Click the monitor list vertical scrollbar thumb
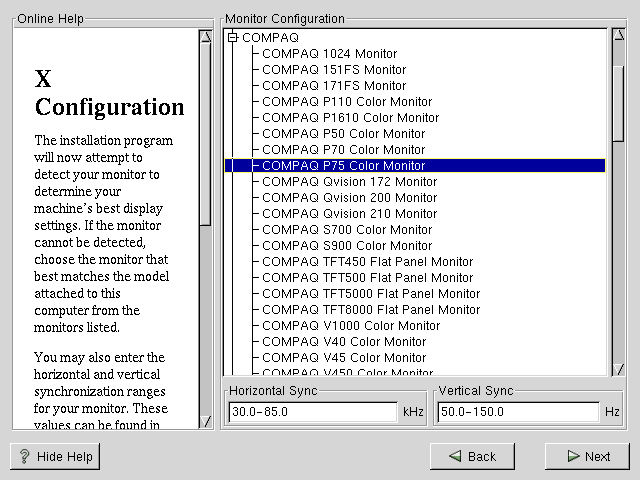The width and height of the screenshot is (640, 480). (618, 85)
